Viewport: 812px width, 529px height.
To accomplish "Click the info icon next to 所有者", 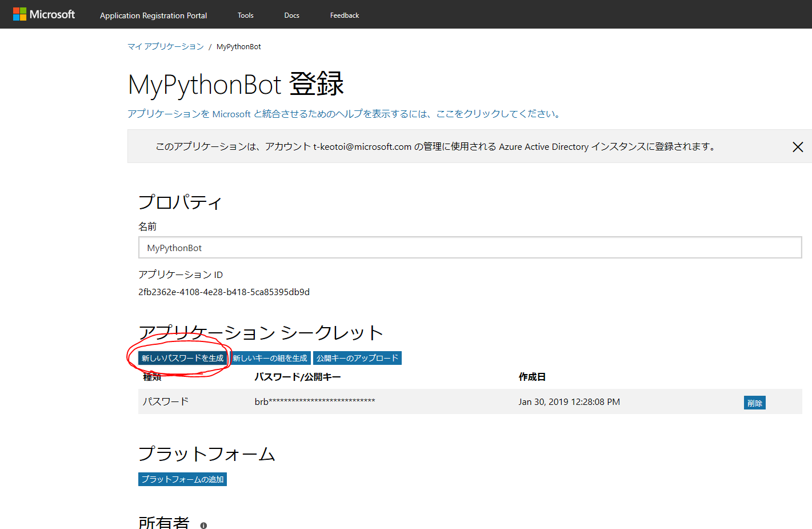I will point(203,524).
